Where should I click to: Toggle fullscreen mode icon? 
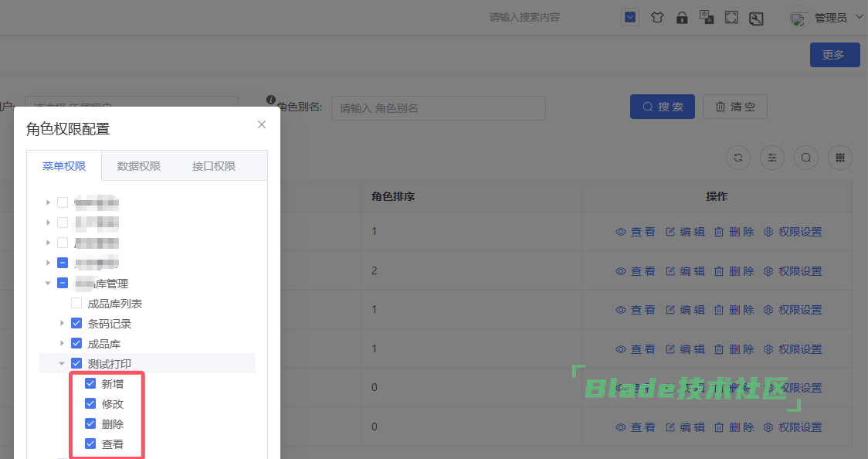pos(731,18)
